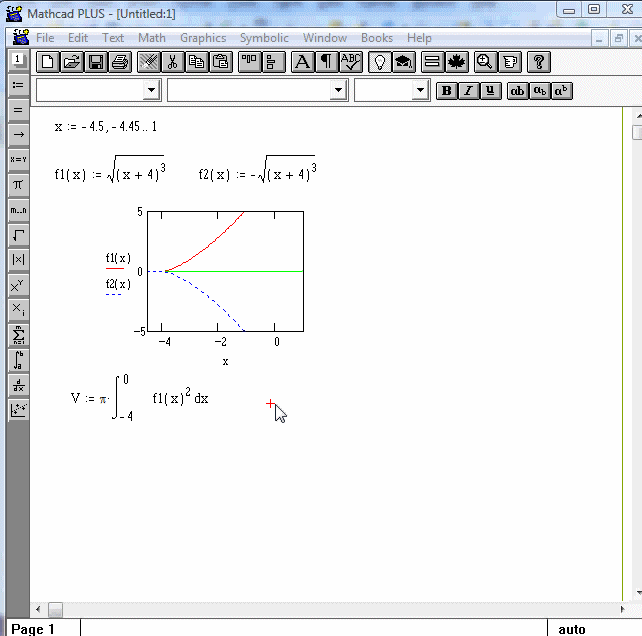Open the Graphics menu
642x636 pixels.
click(203, 38)
